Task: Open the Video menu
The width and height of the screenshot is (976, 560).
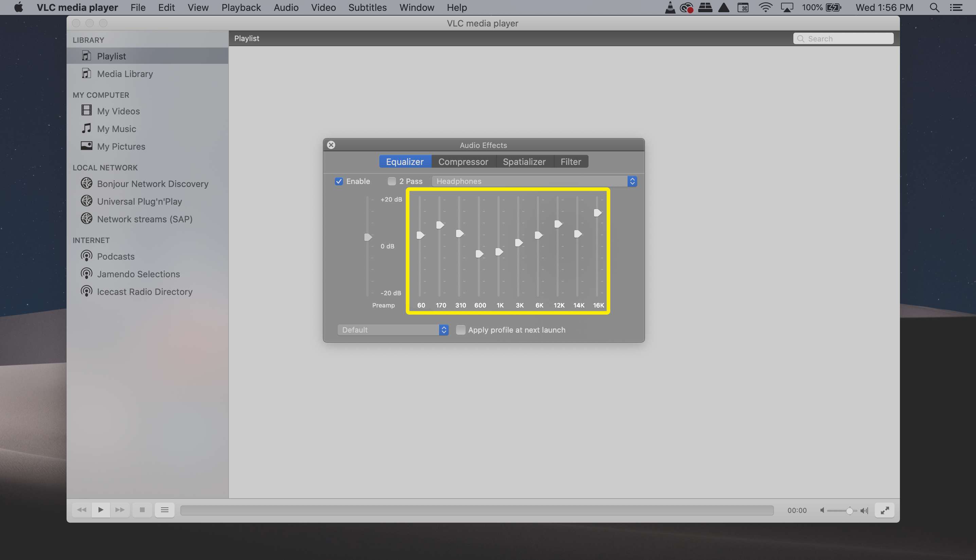Action: (x=323, y=7)
